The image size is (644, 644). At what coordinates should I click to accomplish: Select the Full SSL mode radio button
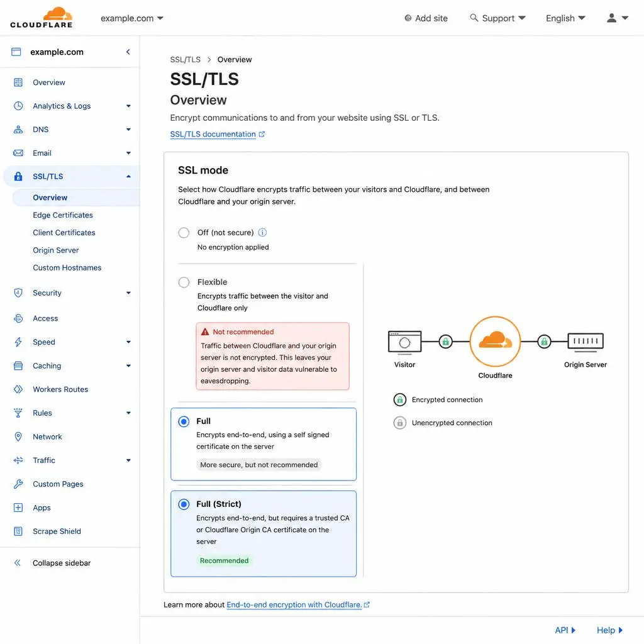184,421
